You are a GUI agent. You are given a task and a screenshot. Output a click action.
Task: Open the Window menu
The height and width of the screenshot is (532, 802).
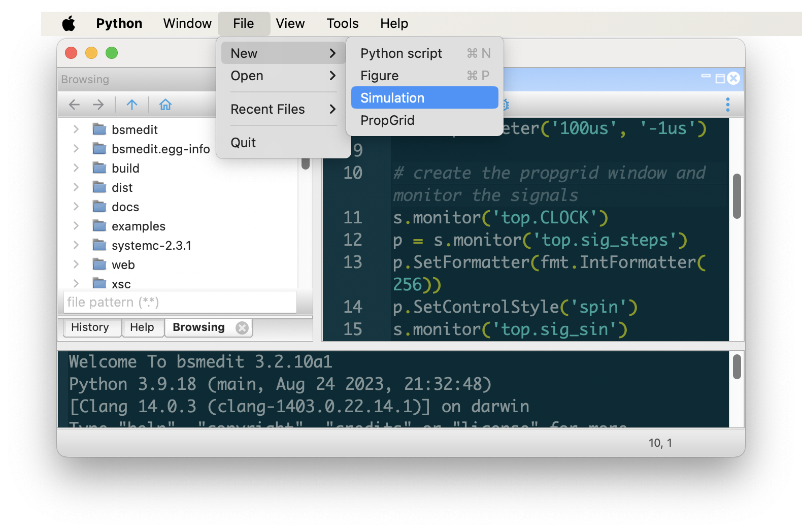[x=187, y=23]
